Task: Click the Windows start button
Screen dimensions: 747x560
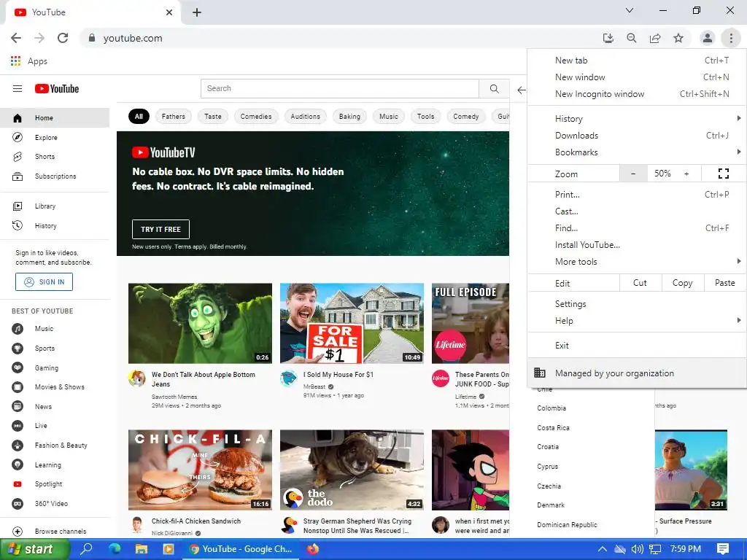Action: (34, 549)
